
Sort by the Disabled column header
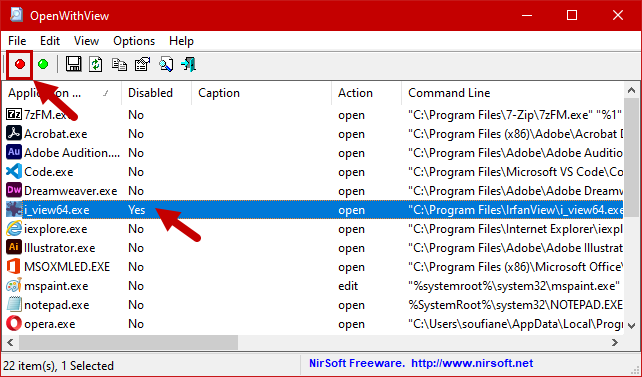coord(156,93)
